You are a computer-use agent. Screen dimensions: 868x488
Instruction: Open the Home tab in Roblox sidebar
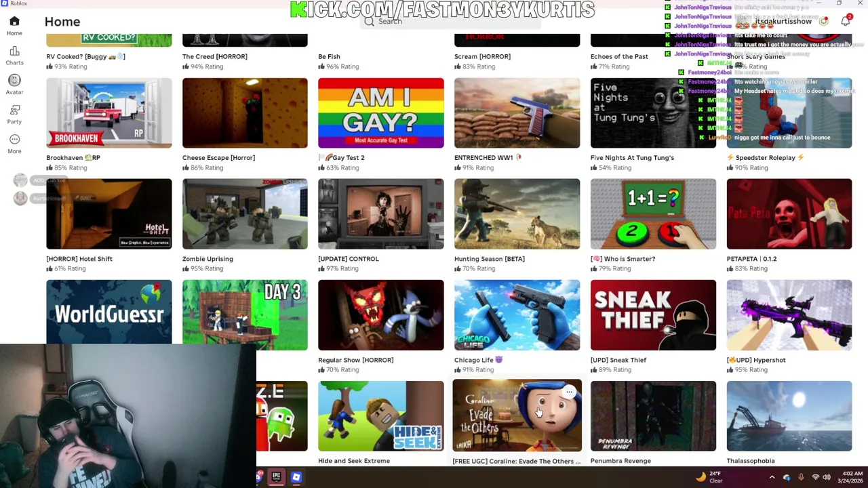[14, 26]
